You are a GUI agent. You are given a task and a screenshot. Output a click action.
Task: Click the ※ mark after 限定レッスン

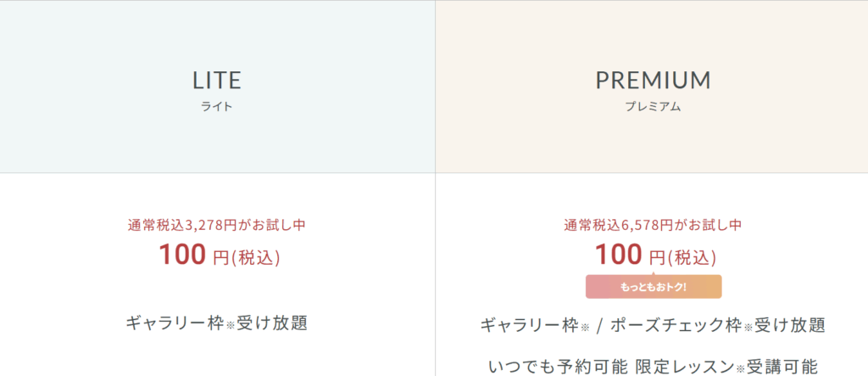coord(741,369)
